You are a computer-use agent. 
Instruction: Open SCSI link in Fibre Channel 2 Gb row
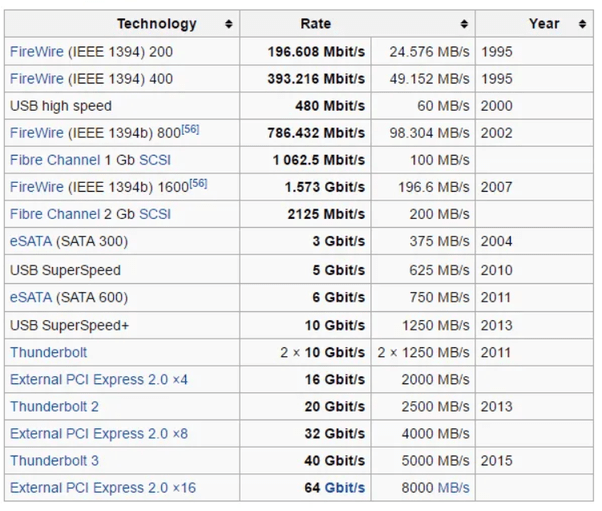coord(155,214)
